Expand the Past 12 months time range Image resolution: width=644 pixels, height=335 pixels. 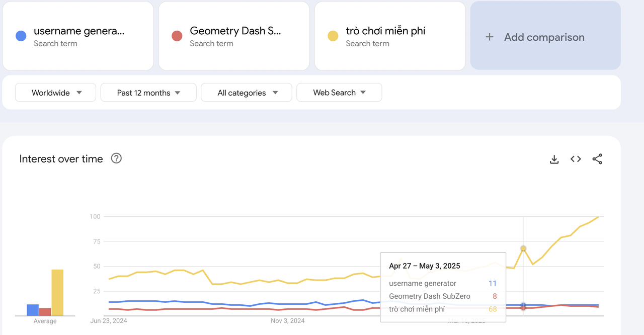[x=148, y=93]
